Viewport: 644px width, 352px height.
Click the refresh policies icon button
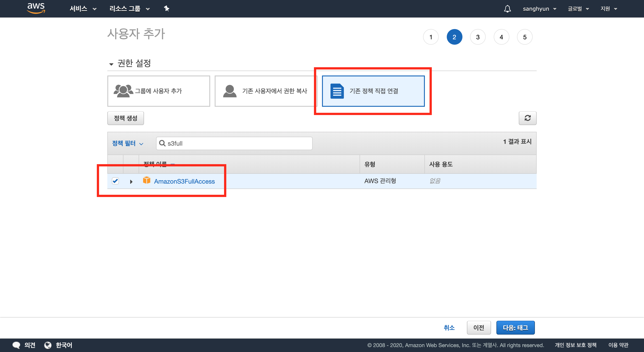pyautogui.click(x=527, y=118)
